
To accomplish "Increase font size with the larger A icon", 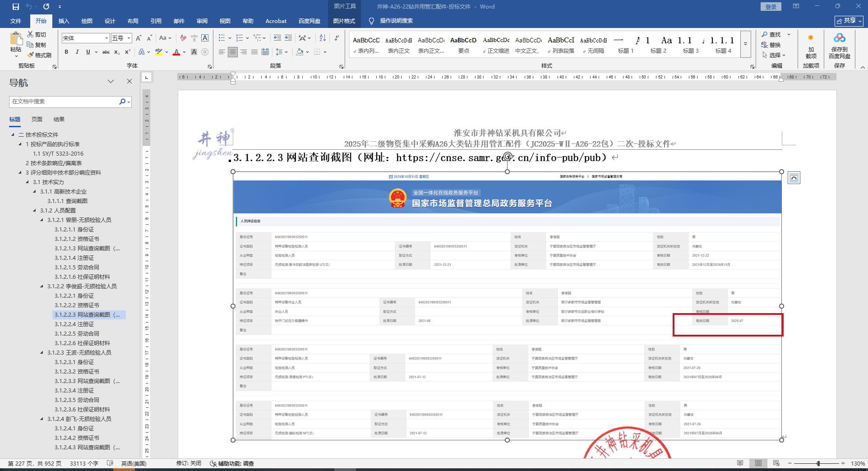I will pos(139,38).
